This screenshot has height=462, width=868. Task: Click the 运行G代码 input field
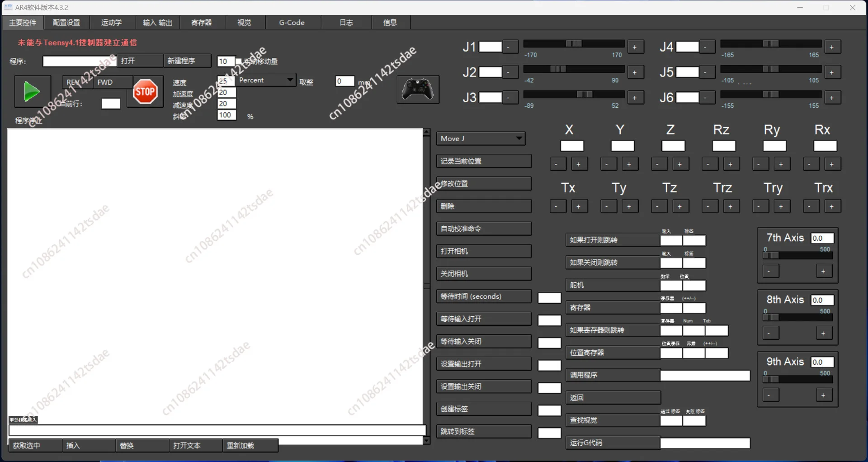(x=705, y=443)
